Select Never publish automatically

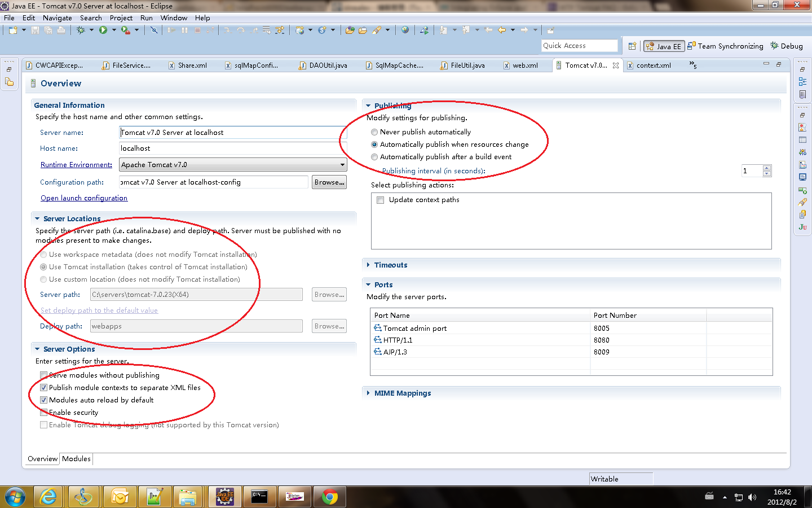[x=374, y=132]
